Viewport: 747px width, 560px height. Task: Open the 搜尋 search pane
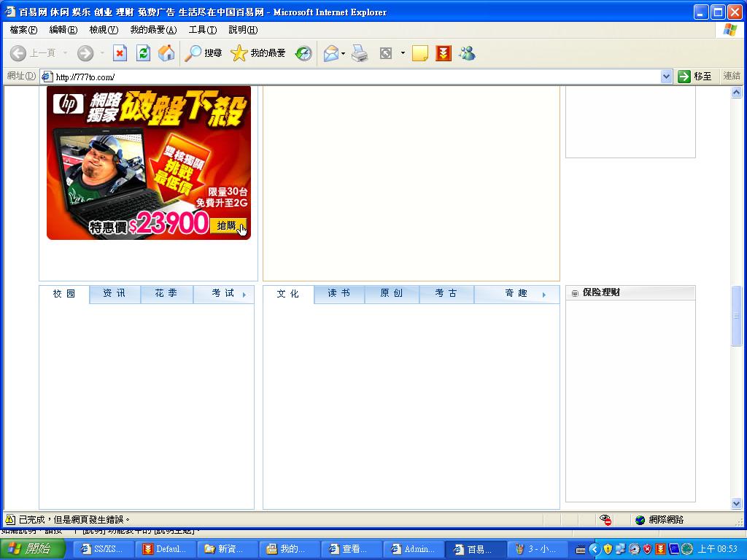(x=204, y=52)
